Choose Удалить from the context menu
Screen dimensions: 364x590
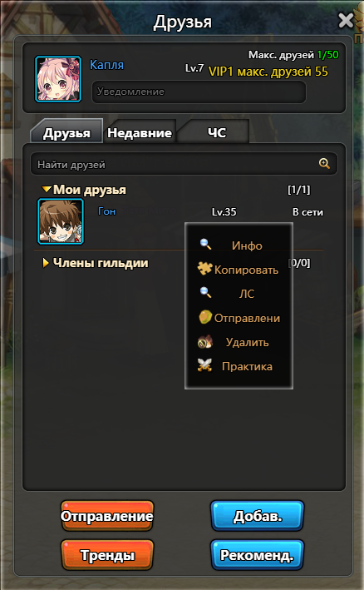247,342
